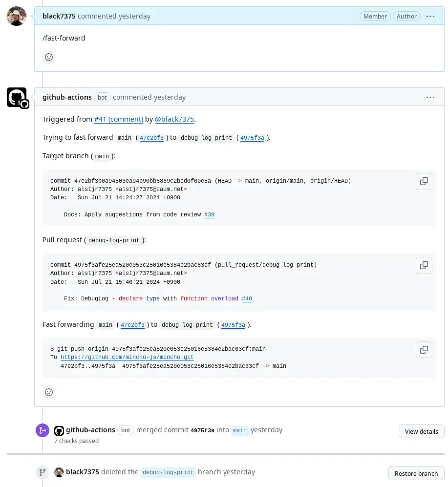Viewport: 448px width, 487px height.
Task: Open the main branch label in merge event
Action: coord(239,430)
